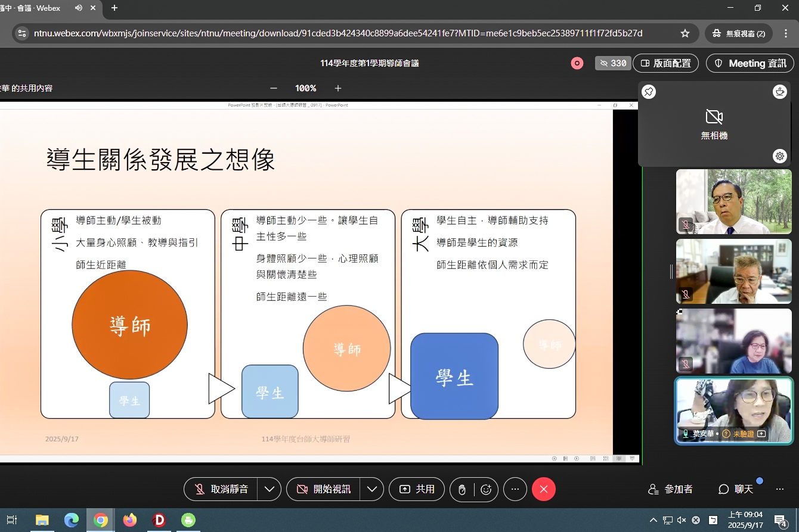Unmute microphone via 取消靜音 button

point(221,489)
